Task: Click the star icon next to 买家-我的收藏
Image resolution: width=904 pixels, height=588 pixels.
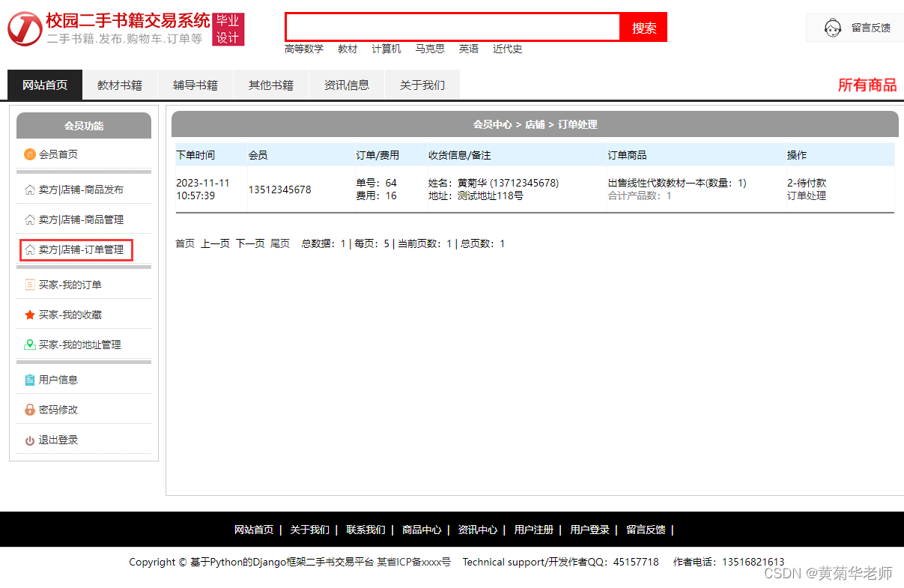Action: tap(30, 315)
